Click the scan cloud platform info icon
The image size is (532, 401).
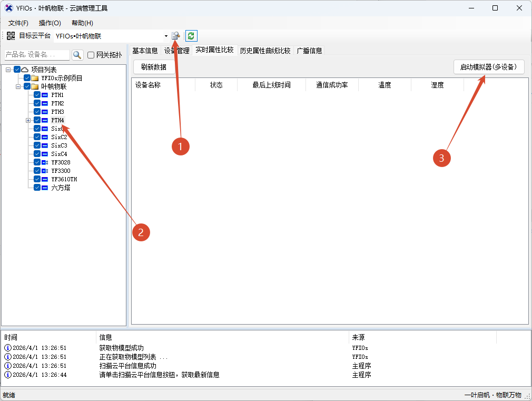coord(176,36)
